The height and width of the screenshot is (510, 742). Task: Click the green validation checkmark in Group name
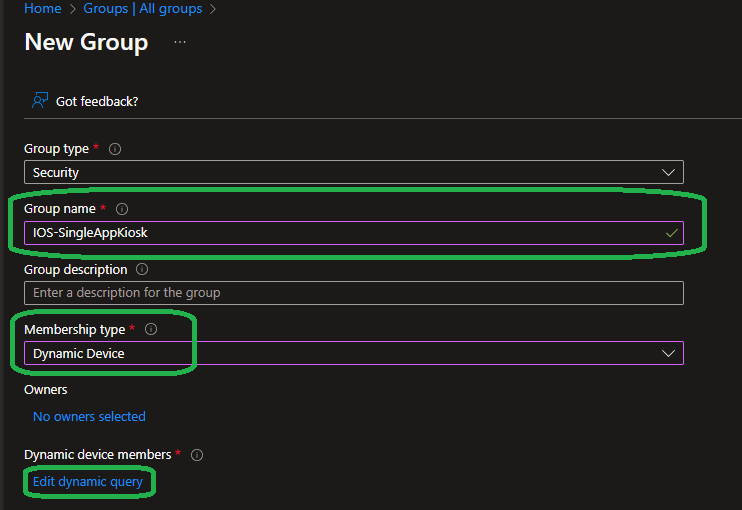[673, 233]
